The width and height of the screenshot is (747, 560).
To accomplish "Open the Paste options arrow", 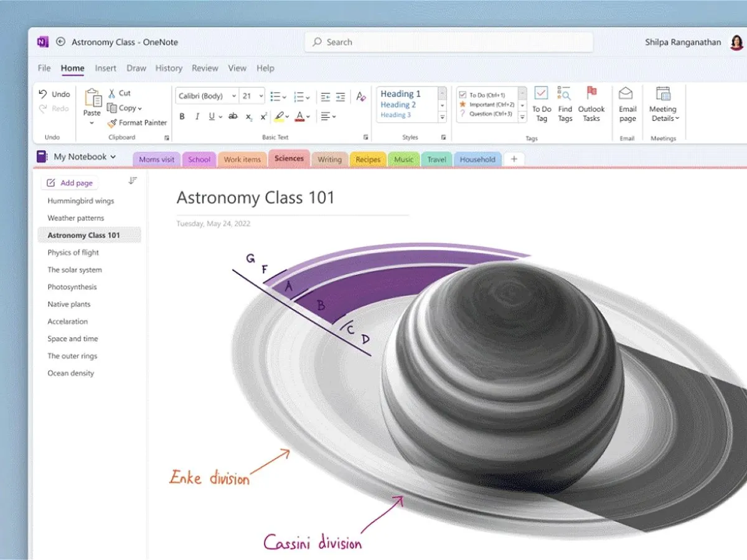I will click(92, 123).
